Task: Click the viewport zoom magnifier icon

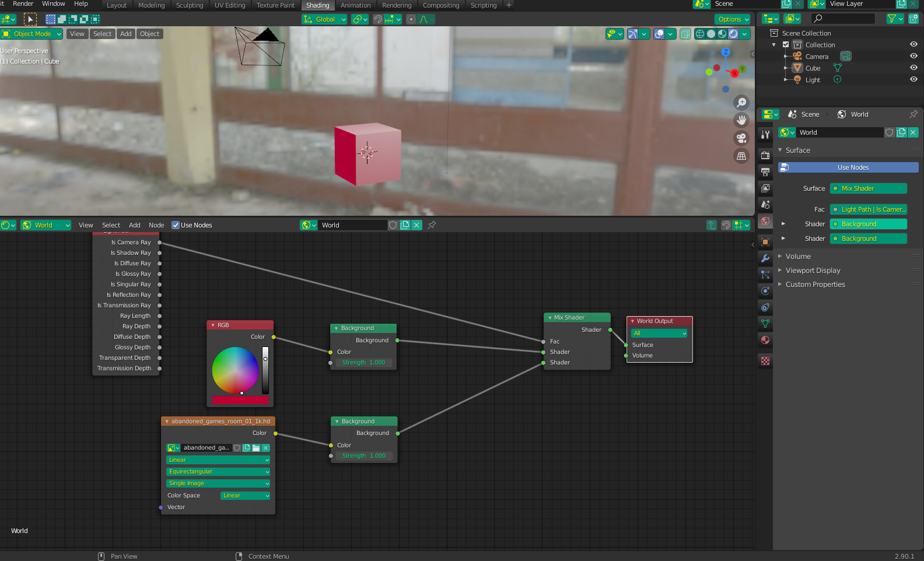Action: [741, 103]
